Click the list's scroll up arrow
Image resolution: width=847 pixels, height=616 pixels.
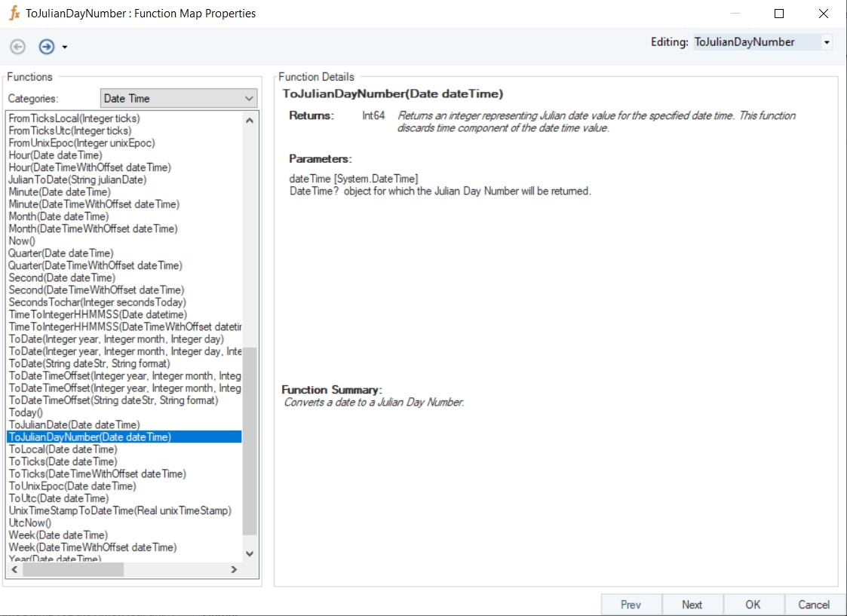[250, 119]
